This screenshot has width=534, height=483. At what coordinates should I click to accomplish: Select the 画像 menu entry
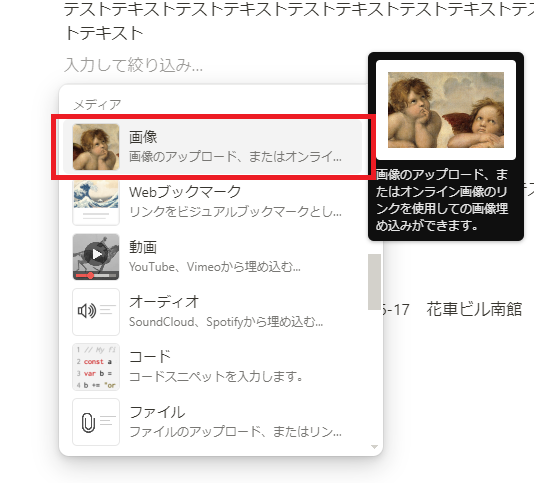(x=213, y=147)
